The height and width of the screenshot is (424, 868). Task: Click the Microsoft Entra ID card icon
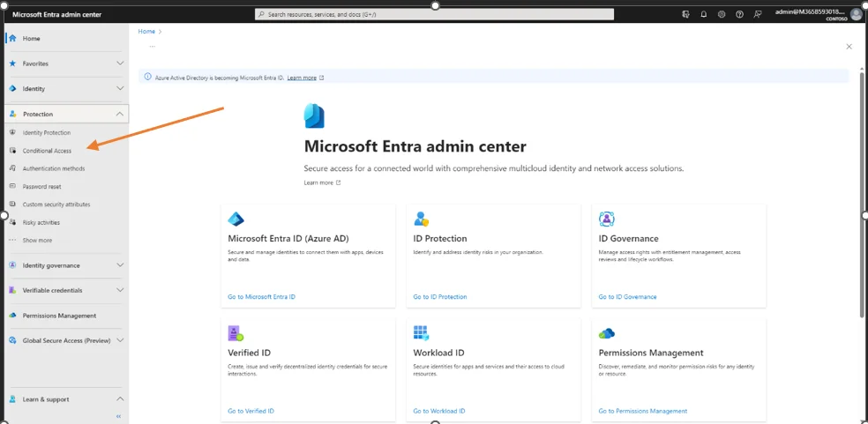pyautogui.click(x=236, y=219)
